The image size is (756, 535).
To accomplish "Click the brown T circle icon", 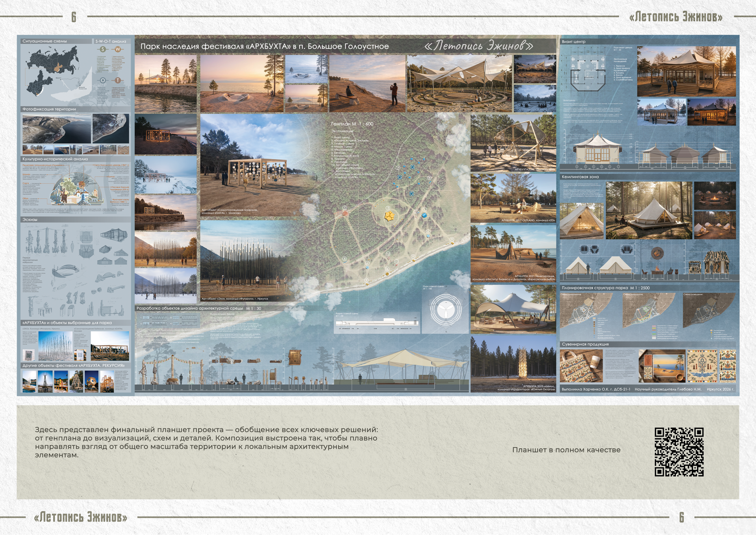I will tap(118, 80).
